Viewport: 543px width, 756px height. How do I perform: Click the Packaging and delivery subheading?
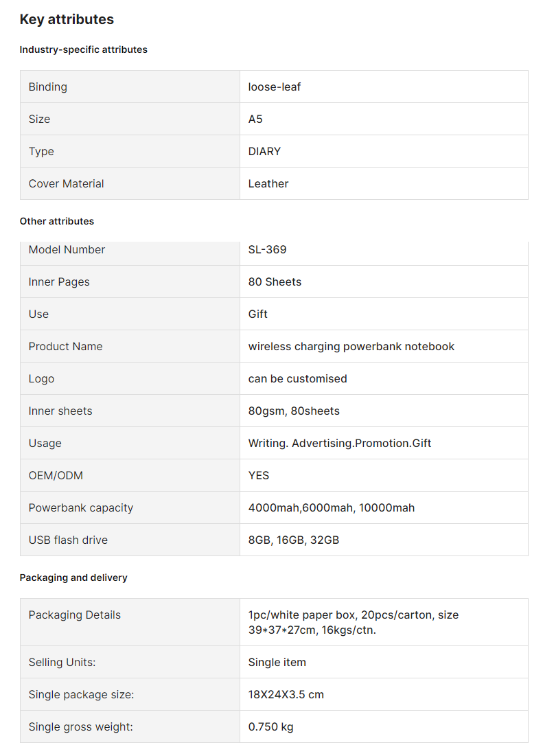click(73, 577)
